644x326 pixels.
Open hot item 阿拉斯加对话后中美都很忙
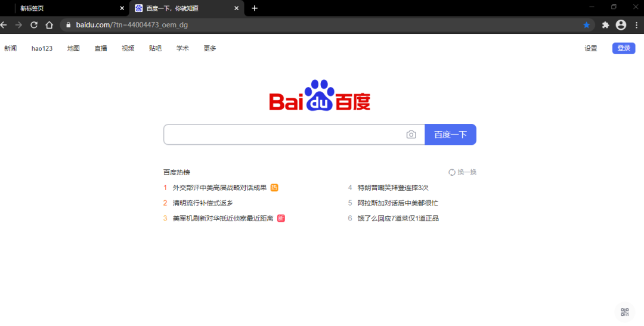point(398,203)
